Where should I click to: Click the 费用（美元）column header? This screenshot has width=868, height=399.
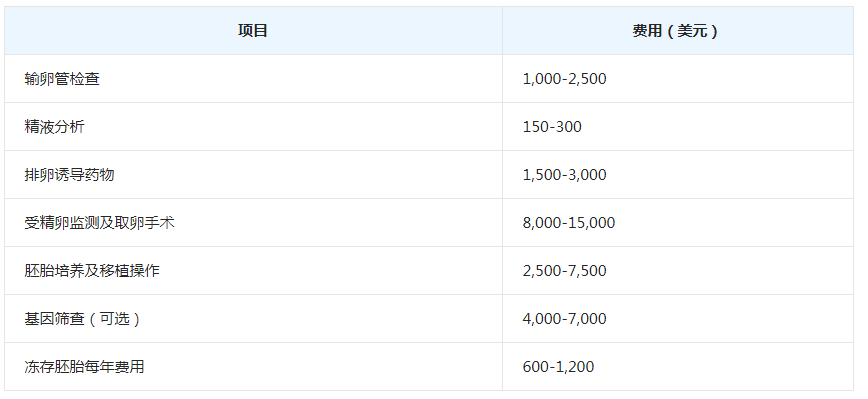pos(675,30)
